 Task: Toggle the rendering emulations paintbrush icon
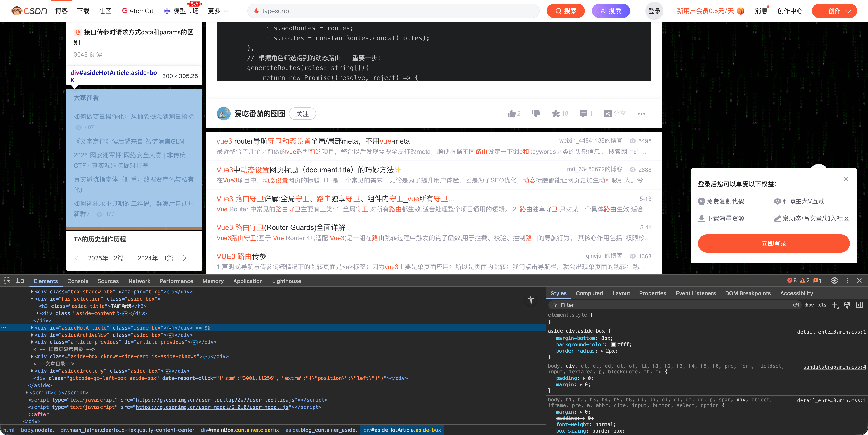tap(847, 305)
